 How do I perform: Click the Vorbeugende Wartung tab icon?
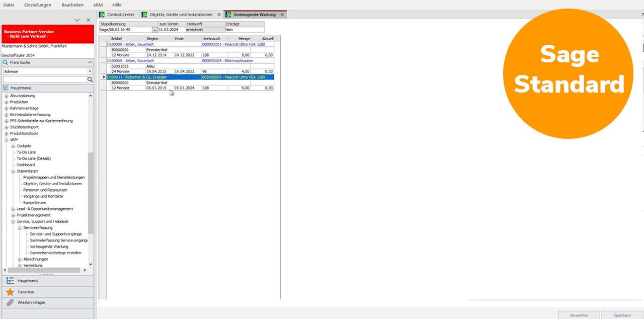228,15
